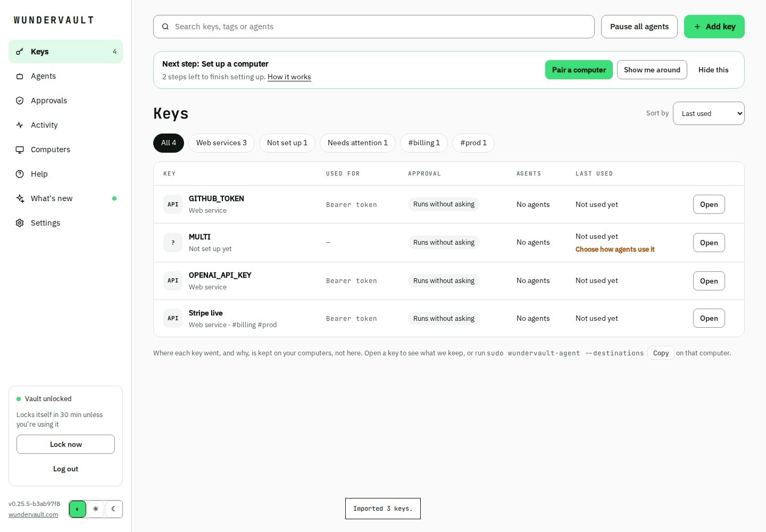The width and height of the screenshot is (766, 532).
Task: Open the Settings page
Action: point(65,223)
